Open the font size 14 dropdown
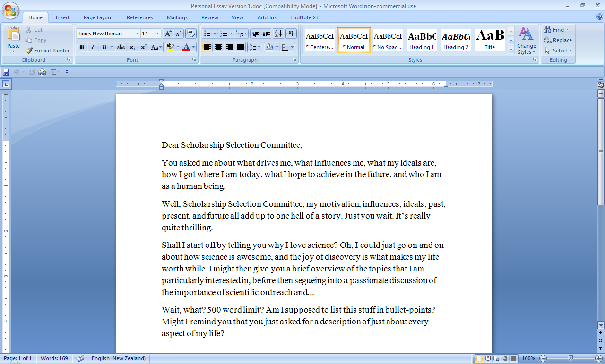 pos(158,34)
